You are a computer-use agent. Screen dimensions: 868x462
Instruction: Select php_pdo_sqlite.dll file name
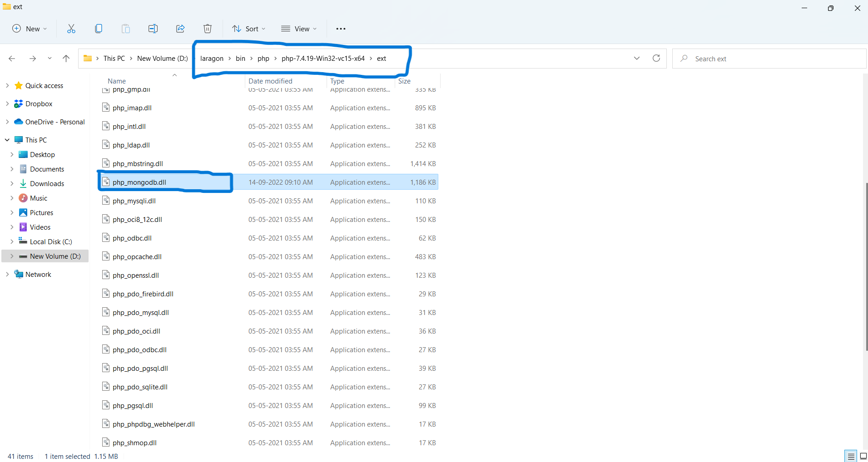click(140, 387)
